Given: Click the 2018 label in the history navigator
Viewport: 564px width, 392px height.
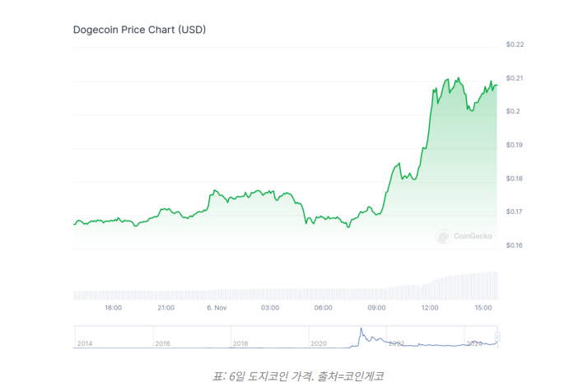Looking at the screenshot, I should (x=240, y=343).
